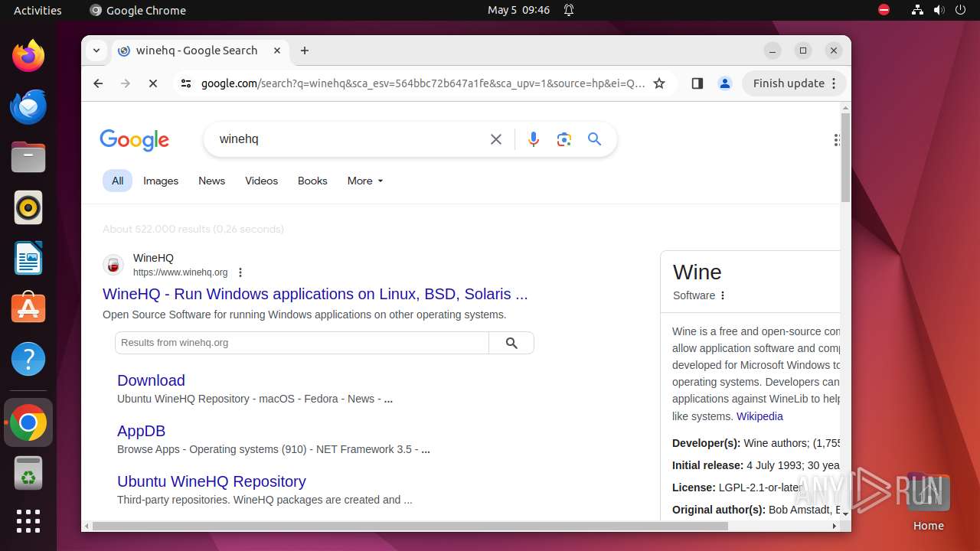The image size is (980, 551).
Task: Launch Thunderbird mail from the dock
Action: (x=28, y=106)
